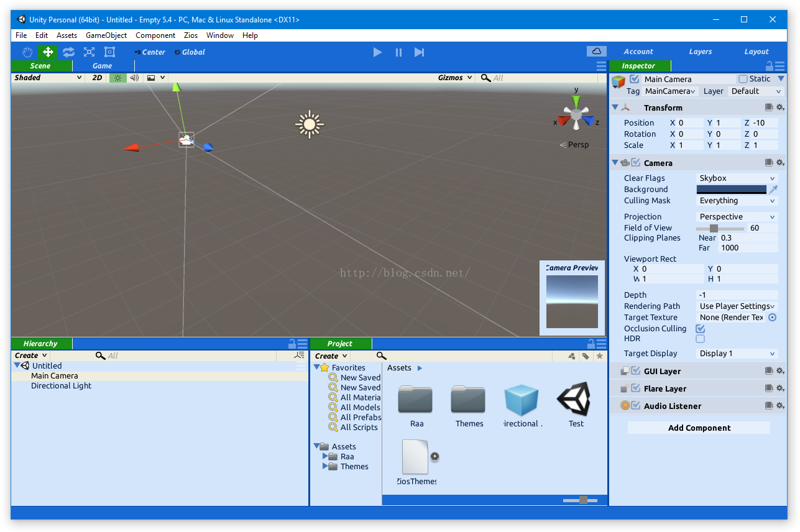The height and width of the screenshot is (532, 800).
Task: Filter project search by type icon
Action: point(572,356)
